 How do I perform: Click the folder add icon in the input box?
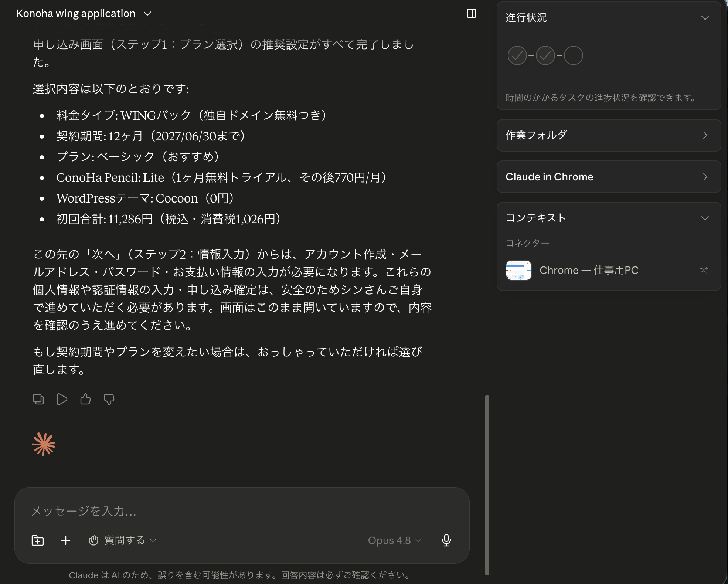tap(38, 540)
